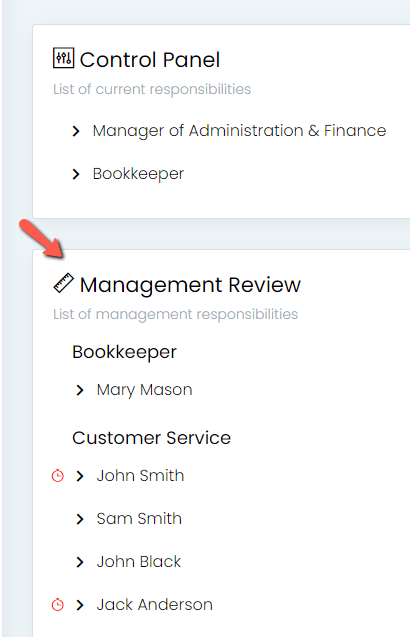Select John Smith under Customer Service
The image size is (410, 637).
[x=140, y=476]
